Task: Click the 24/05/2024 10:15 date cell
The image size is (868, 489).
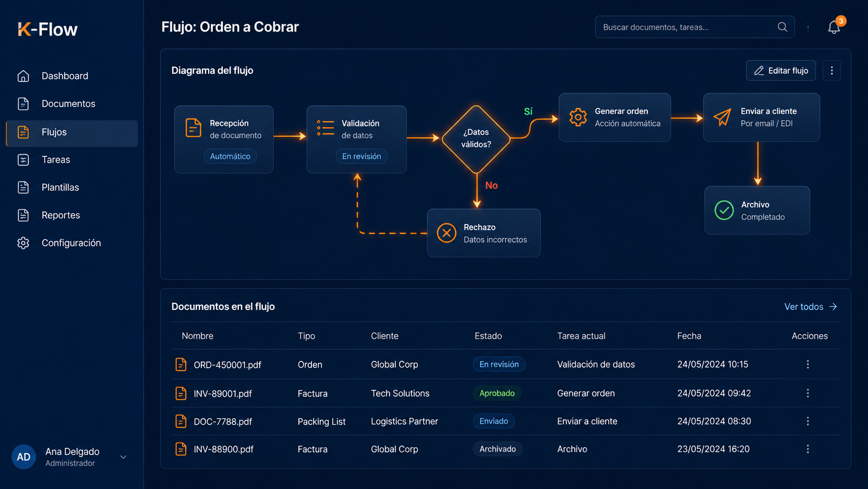Action: tap(713, 364)
